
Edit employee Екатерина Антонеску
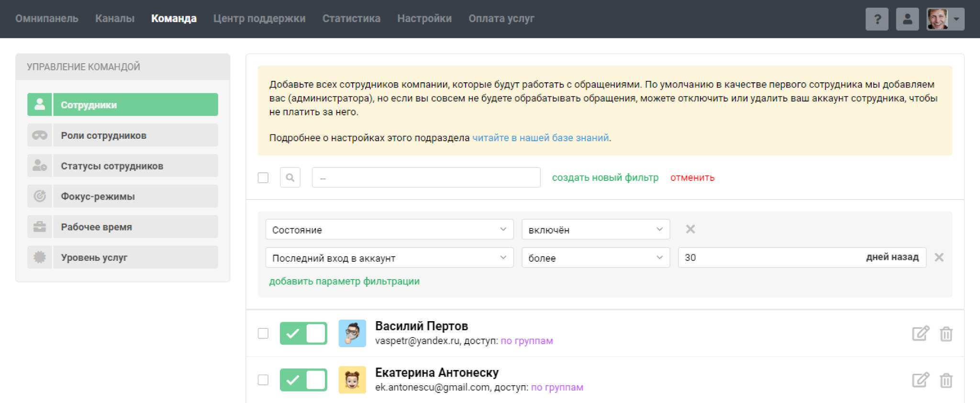pyautogui.click(x=920, y=380)
